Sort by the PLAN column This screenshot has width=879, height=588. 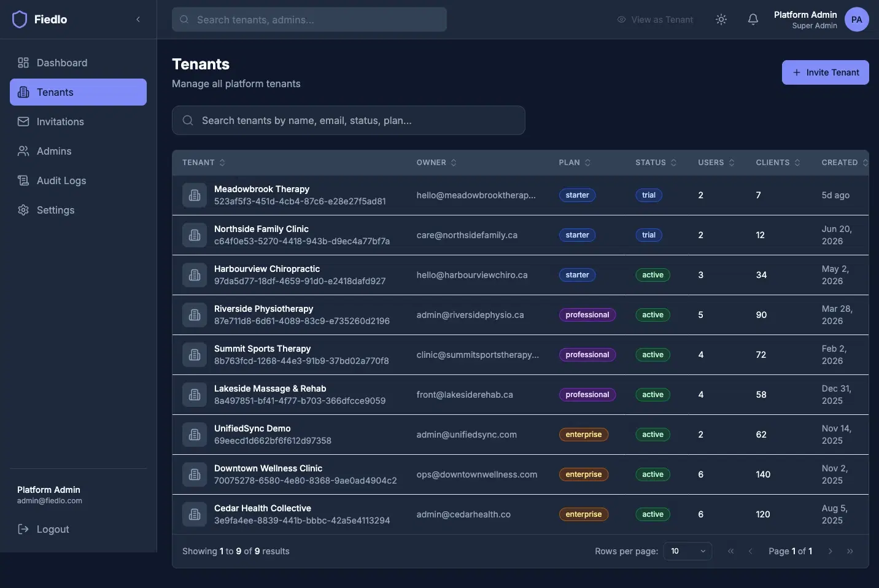[575, 163]
